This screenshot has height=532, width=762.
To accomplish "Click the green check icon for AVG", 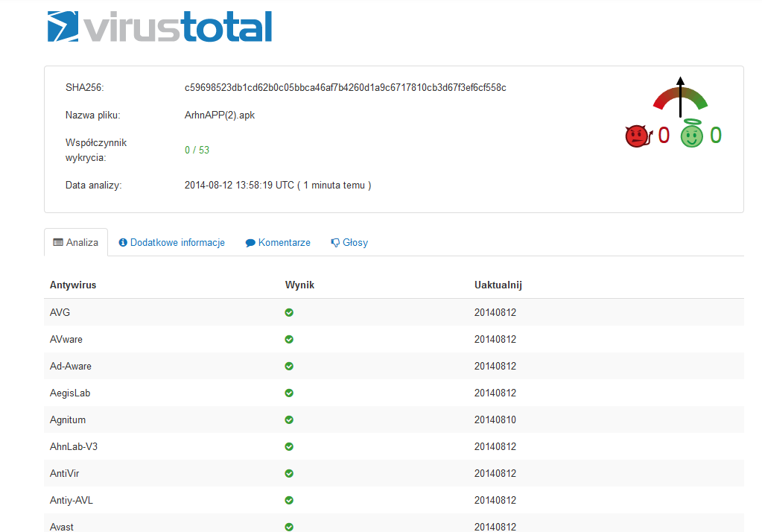I will click(x=289, y=313).
